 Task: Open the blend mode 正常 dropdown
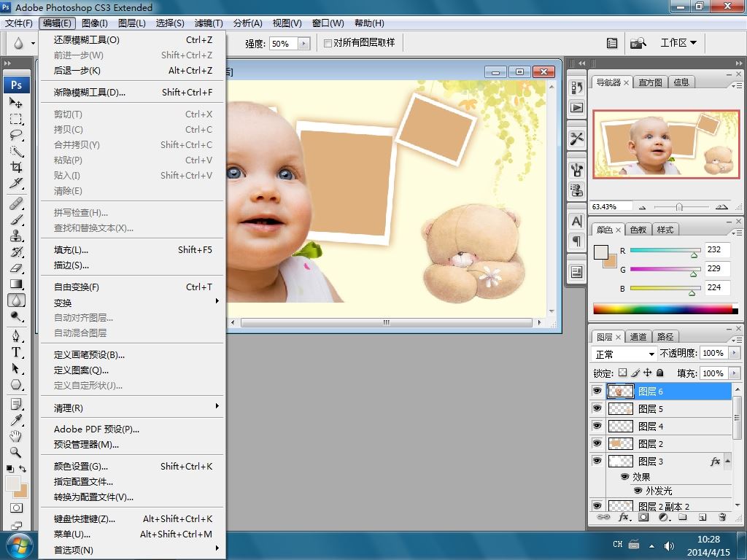(624, 354)
